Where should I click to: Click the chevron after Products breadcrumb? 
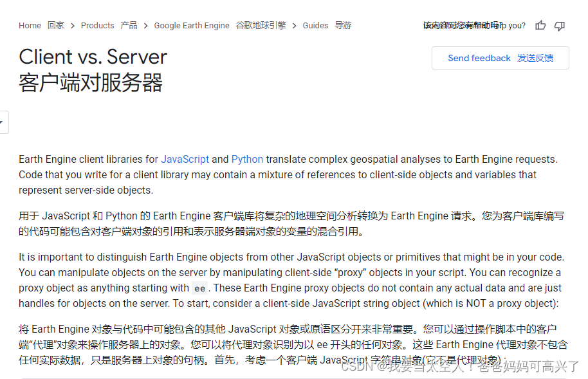(x=145, y=26)
